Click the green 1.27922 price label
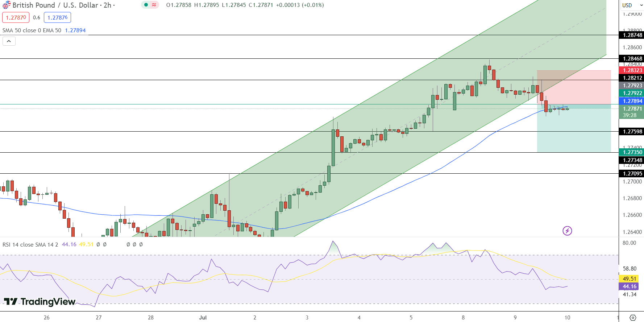 (x=632, y=93)
